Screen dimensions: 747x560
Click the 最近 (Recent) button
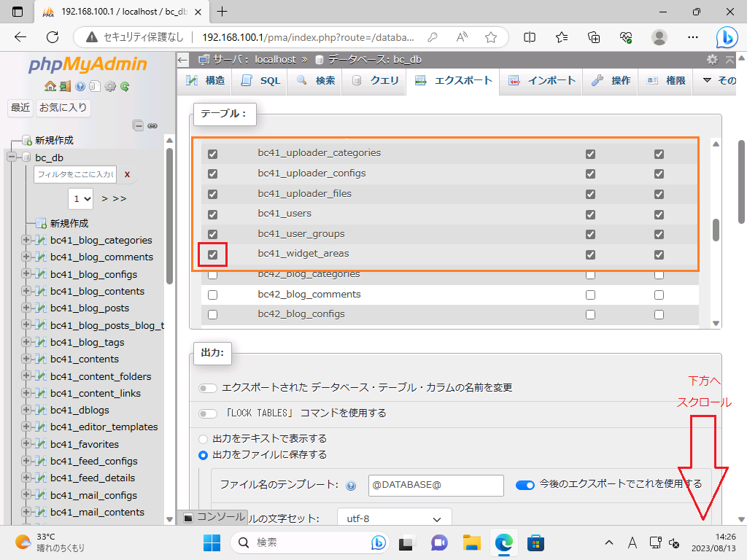tap(20, 108)
